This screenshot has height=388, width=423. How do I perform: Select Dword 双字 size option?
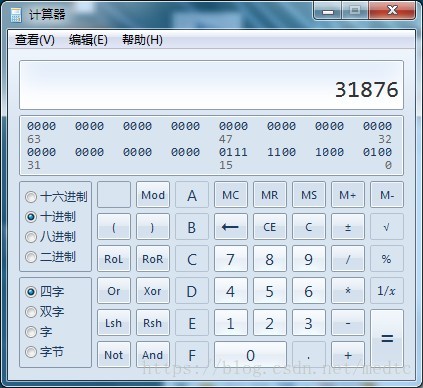[45, 312]
